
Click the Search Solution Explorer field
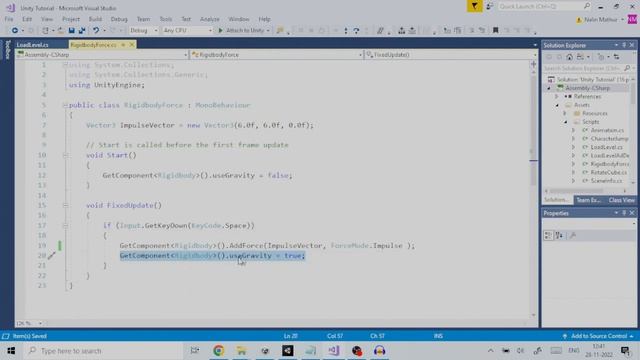[586, 68]
